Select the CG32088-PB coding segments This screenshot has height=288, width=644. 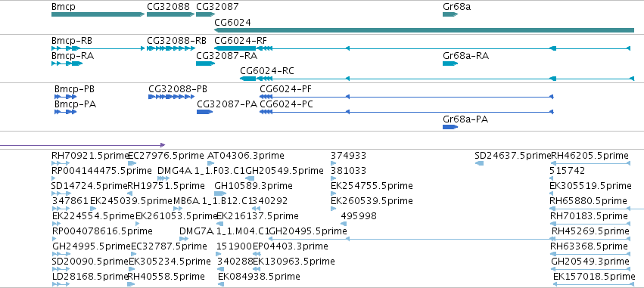pyautogui.click(x=171, y=97)
